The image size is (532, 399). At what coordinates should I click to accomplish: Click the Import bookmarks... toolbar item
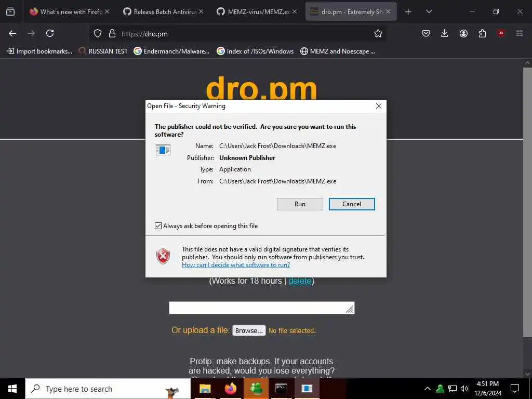39,51
